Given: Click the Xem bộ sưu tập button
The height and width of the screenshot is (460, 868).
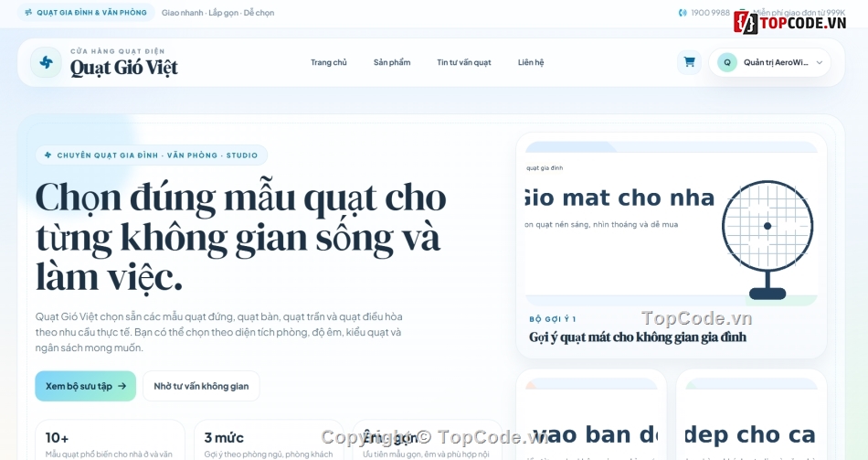Looking at the screenshot, I should (86, 386).
